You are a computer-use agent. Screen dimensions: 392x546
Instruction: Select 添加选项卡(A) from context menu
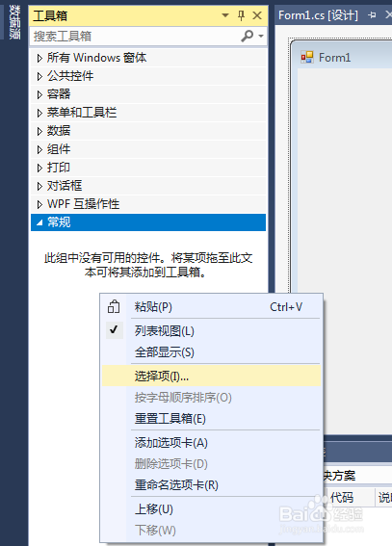tap(211, 443)
